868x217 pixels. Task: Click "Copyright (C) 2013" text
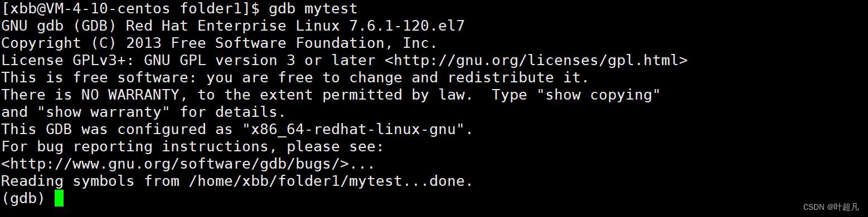pyautogui.click(x=81, y=43)
